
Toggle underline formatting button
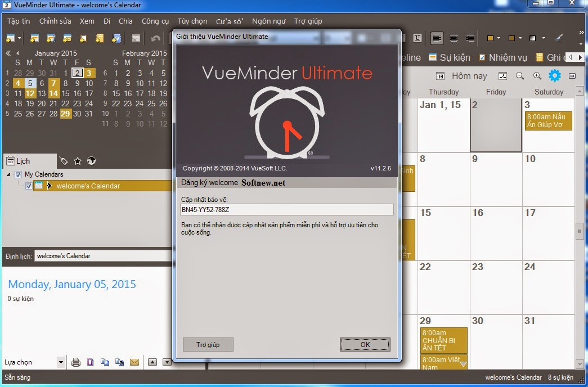(x=418, y=38)
